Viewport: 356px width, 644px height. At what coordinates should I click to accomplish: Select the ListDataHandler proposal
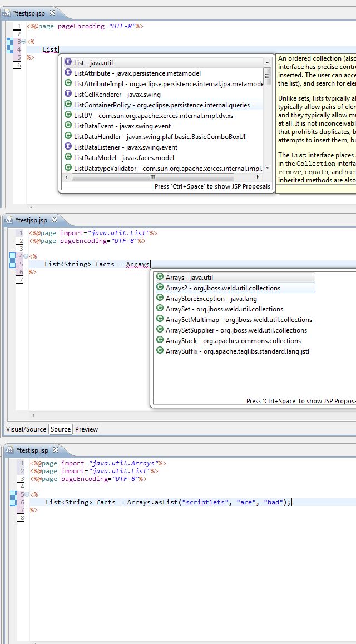point(164,136)
